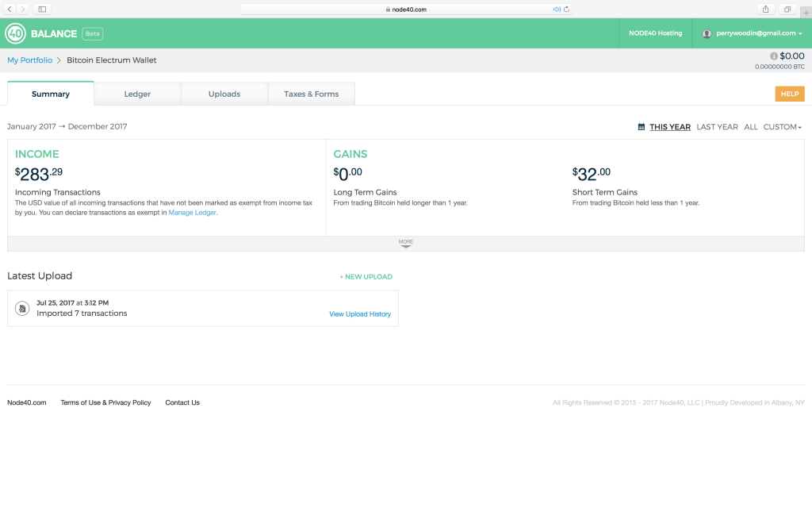
Task: Show the browser sidebar
Action: [42, 9]
